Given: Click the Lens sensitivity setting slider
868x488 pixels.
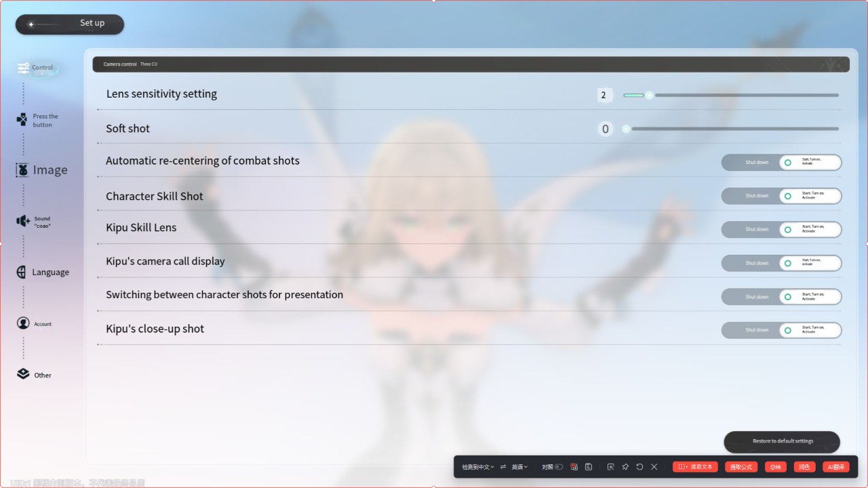Looking at the screenshot, I should (x=731, y=96).
